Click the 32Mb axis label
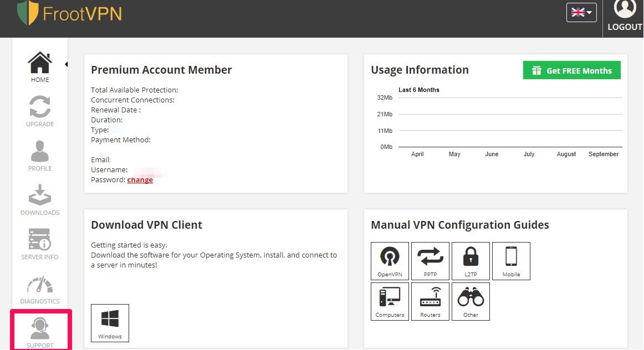Viewport: 644px width, 350px height. pos(385,97)
